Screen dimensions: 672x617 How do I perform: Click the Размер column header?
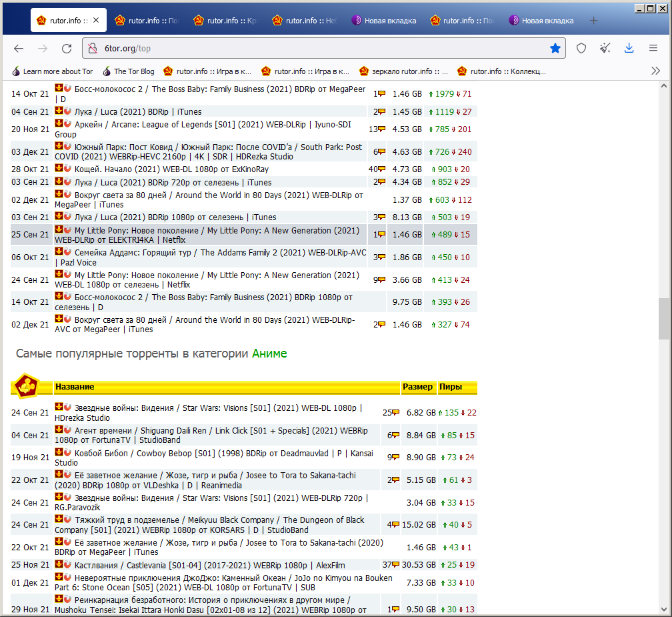pyautogui.click(x=418, y=387)
